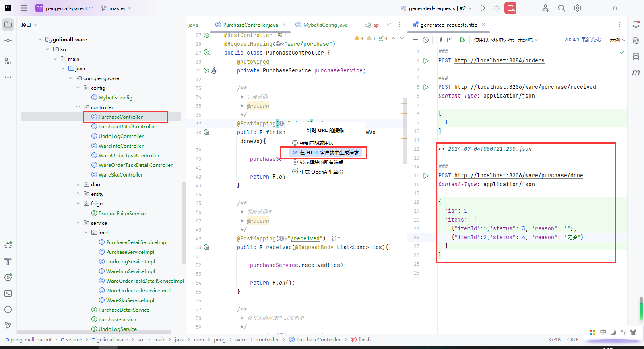Run all requests in file
Screen dimensions: 644x349
coord(463,40)
